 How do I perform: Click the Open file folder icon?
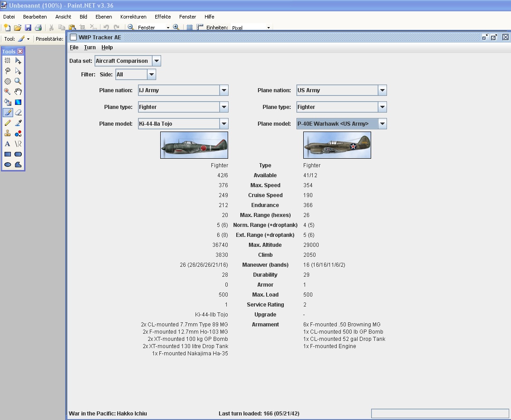[x=18, y=27]
